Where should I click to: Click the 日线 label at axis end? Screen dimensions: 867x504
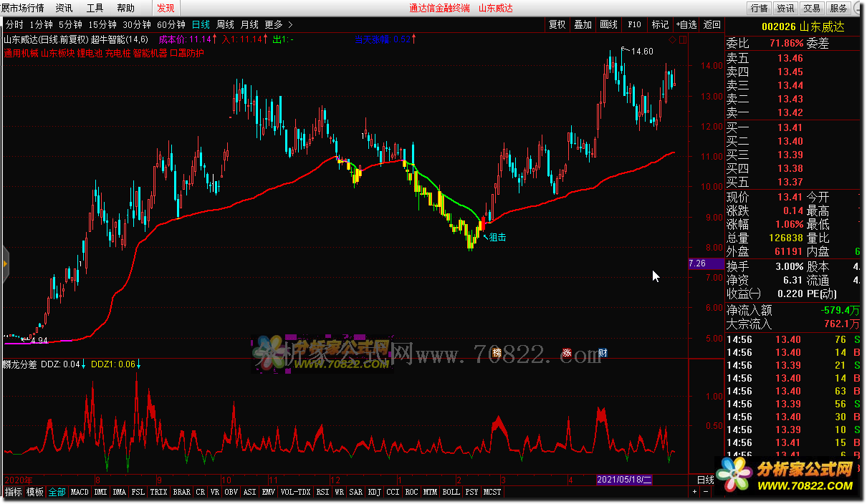(x=705, y=480)
